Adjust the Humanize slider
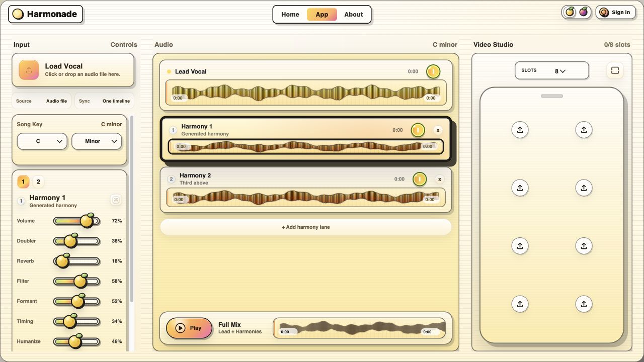The width and height of the screenshot is (644, 362). click(x=77, y=341)
